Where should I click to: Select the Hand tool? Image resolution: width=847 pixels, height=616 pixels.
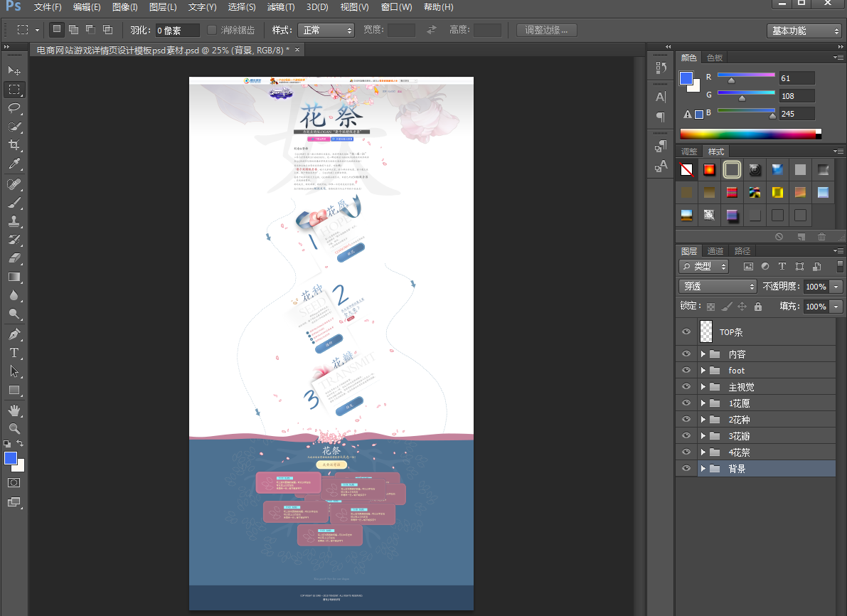tap(14, 410)
